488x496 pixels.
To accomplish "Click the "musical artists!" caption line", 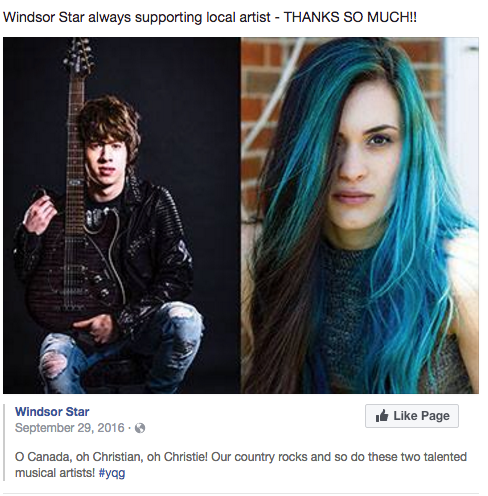I will pos(55,473).
